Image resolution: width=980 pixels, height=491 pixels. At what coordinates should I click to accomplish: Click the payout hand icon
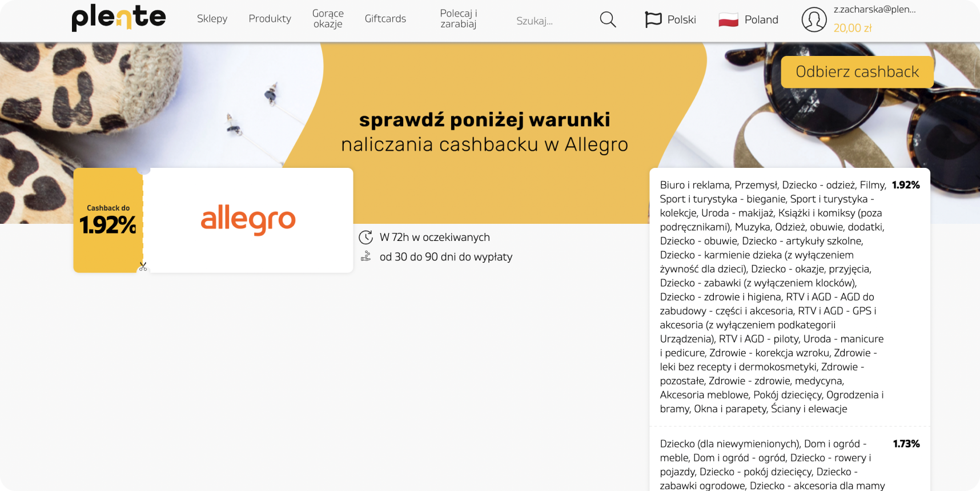pos(366,256)
